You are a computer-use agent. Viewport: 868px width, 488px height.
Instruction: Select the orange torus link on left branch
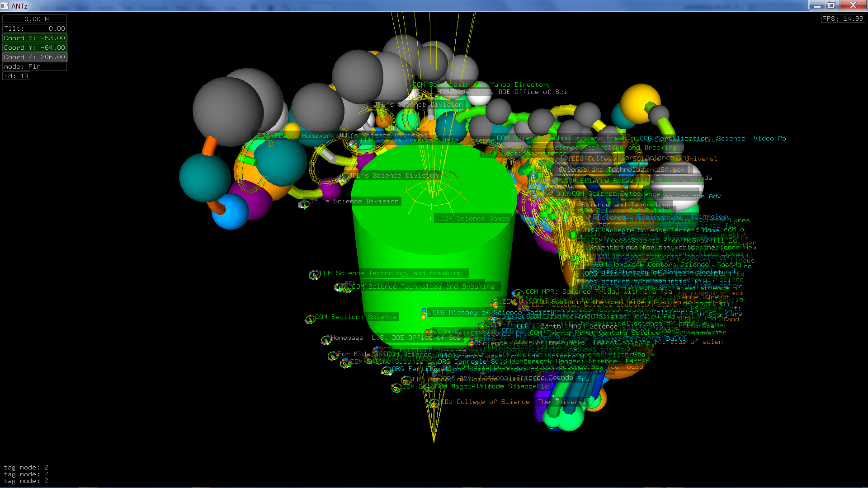(209, 146)
